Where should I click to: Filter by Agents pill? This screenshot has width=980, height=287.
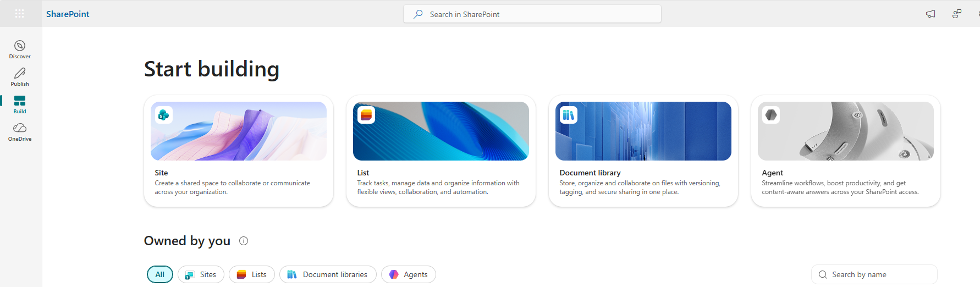pos(408,274)
